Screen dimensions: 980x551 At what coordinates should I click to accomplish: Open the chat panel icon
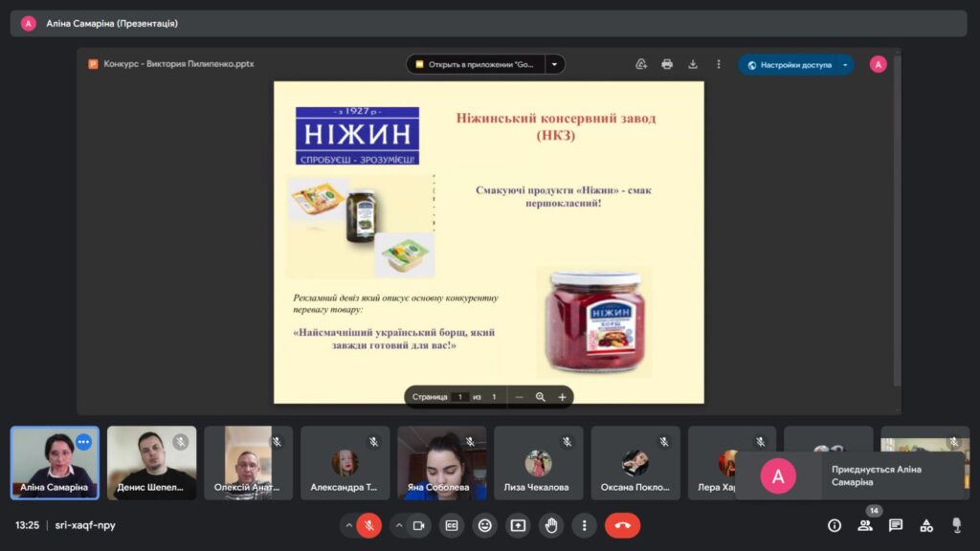tap(896, 525)
